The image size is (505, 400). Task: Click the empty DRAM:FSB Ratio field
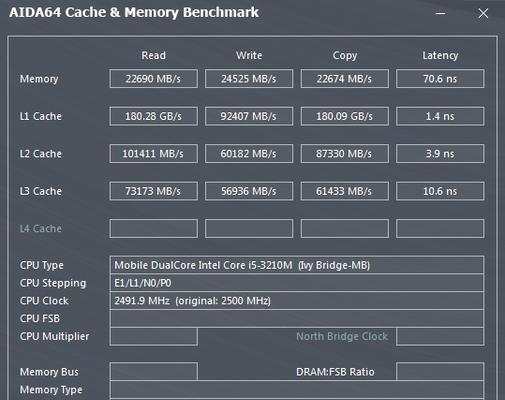(x=440, y=372)
